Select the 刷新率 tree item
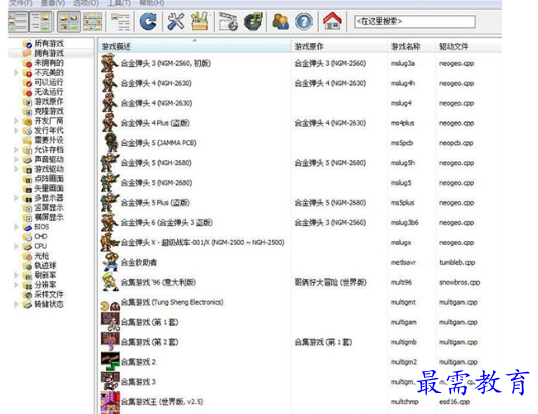This screenshot has height=414, width=538. (45, 275)
